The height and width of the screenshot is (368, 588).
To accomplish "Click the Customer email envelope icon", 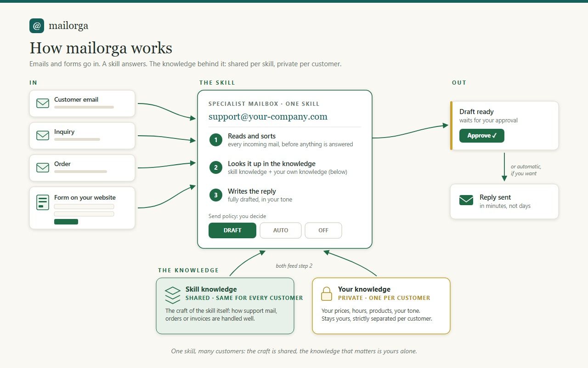I will (43, 103).
